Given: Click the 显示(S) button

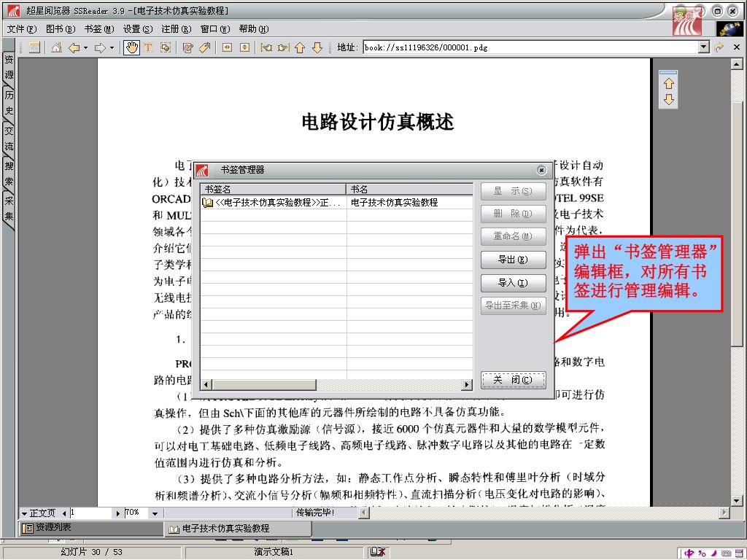Looking at the screenshot, I should click(x=513, y=192).
